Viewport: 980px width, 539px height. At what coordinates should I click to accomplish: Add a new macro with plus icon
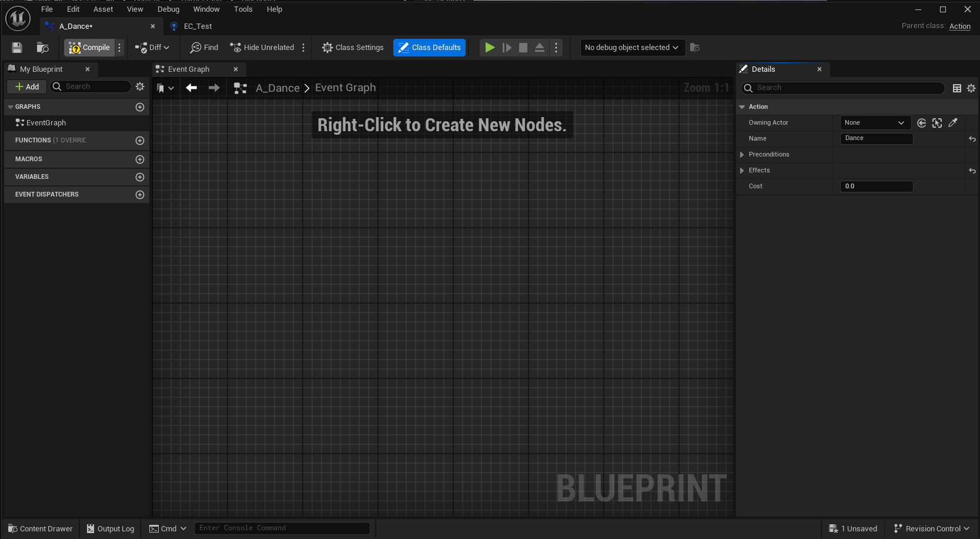pos(140,159)
